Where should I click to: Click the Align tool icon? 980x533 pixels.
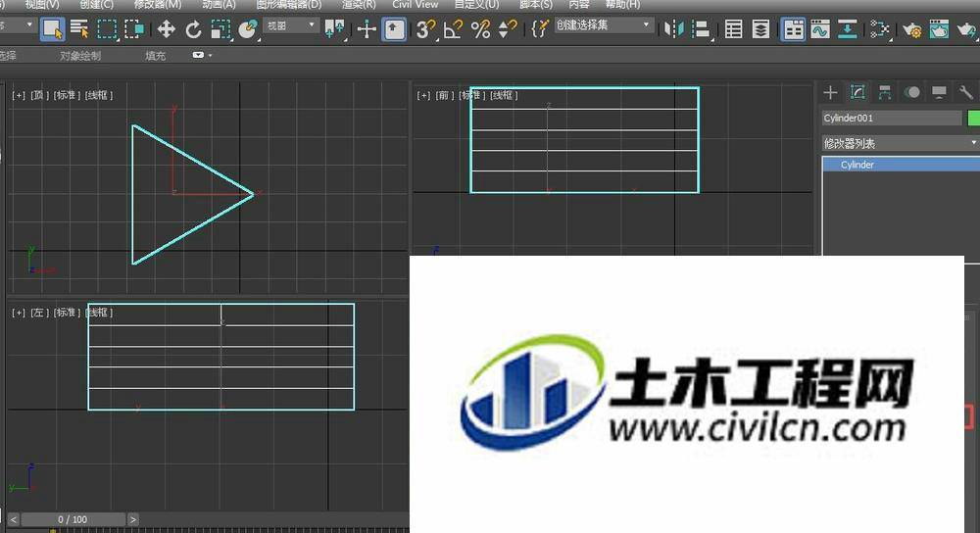click(x=702, y=29)
